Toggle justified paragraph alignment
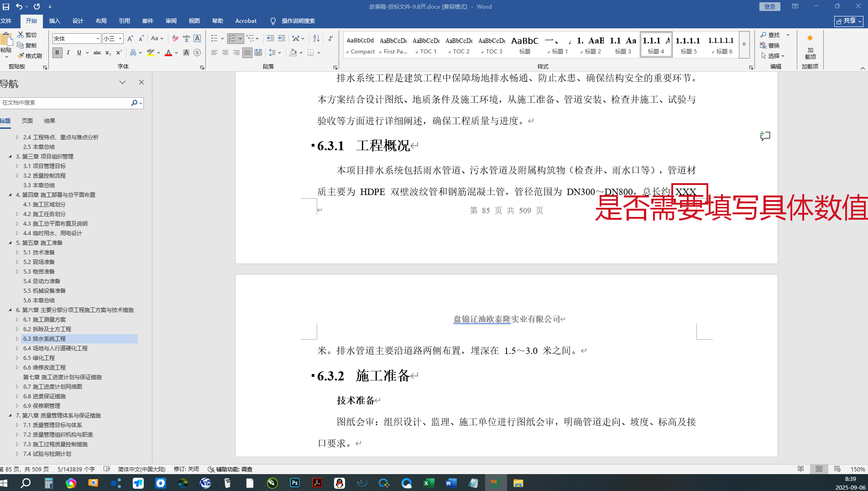 coord(247,53)
